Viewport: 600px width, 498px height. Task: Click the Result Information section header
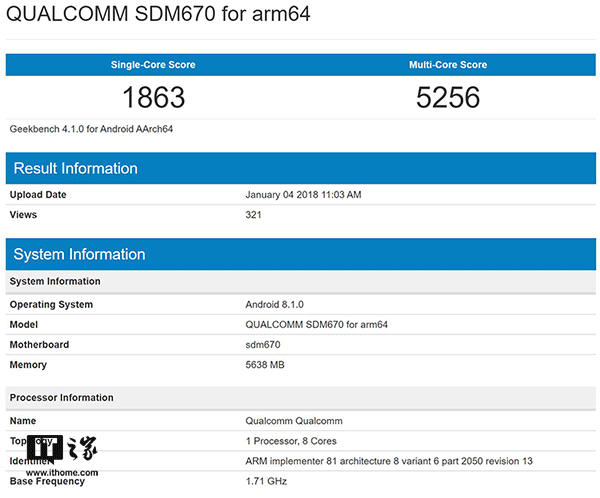click(75, 168)
